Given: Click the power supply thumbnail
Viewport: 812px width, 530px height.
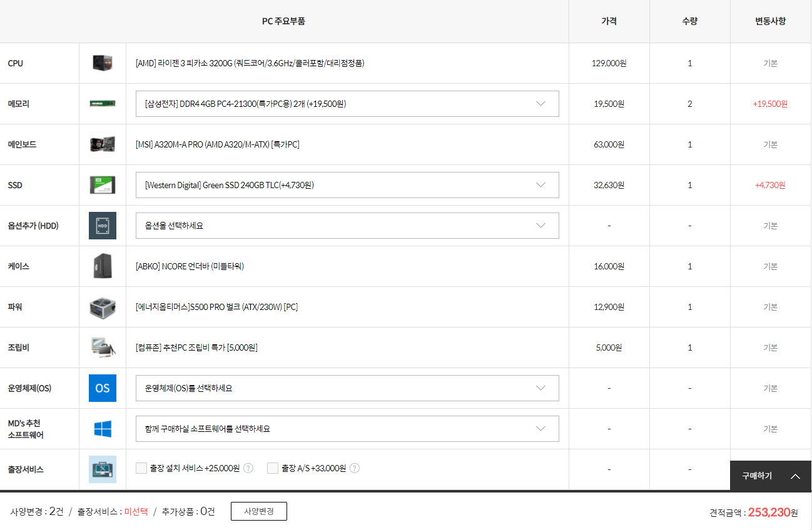Looking at the screenshot, I should coord(103,307).
